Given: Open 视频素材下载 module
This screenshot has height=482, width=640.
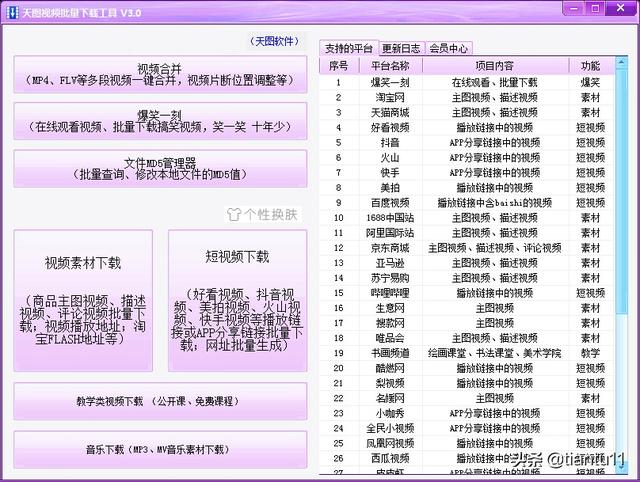Looking at the screenshot, I should tap(83, 300).
